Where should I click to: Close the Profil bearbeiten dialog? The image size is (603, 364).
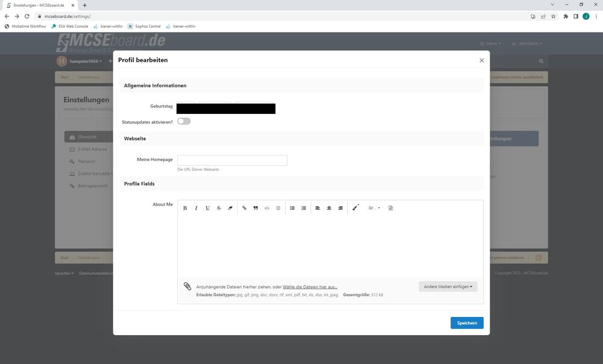[481, 60]
